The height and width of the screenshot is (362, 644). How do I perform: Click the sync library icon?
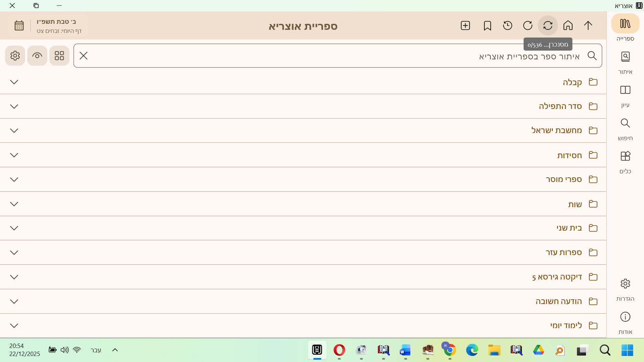[x=548, y=25]
